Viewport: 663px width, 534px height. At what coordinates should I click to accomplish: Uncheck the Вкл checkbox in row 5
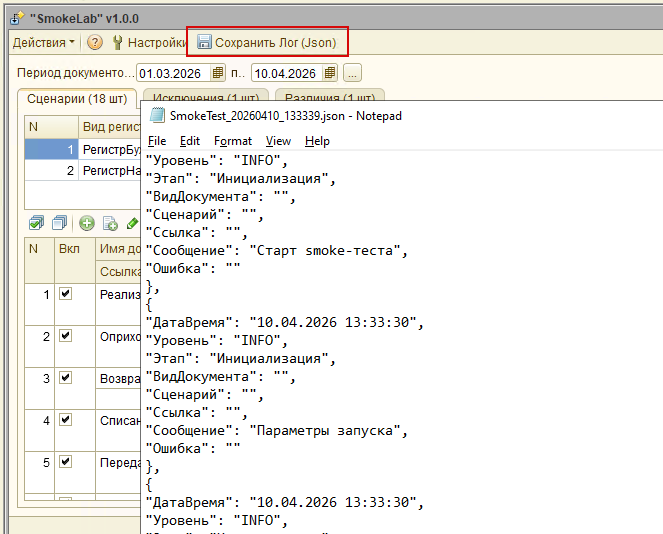click(65, 462)
